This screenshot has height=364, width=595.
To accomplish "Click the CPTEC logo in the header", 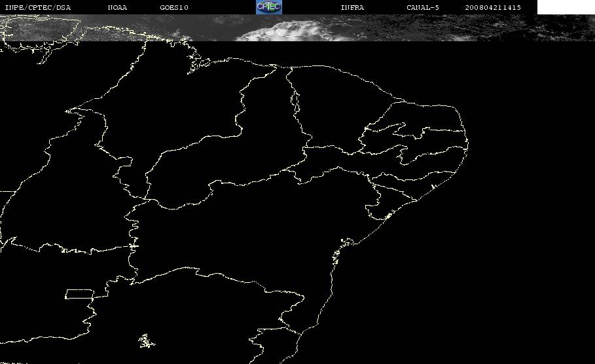I will coord(269,7).
